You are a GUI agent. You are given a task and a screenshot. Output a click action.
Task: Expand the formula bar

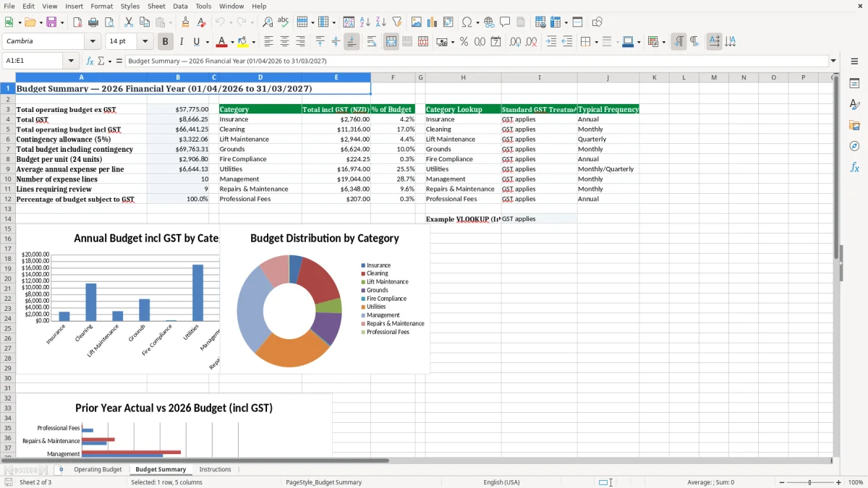pyautogui.click(x=833, y=61)
